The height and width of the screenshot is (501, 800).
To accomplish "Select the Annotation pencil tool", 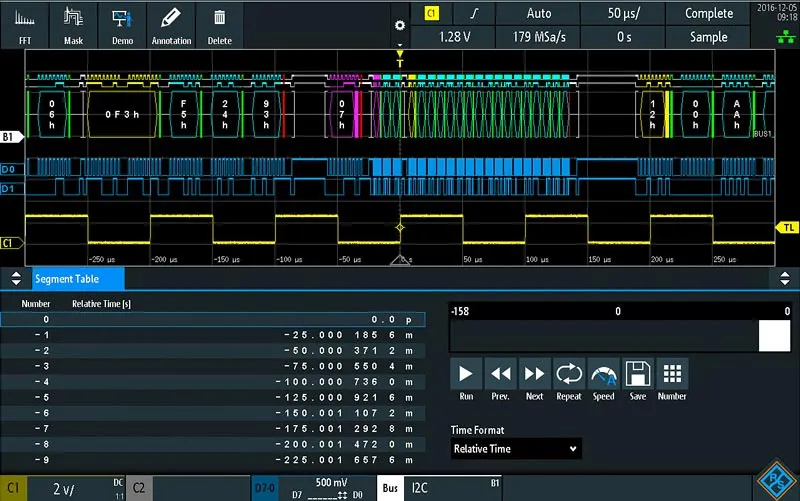I will [171, 25].
